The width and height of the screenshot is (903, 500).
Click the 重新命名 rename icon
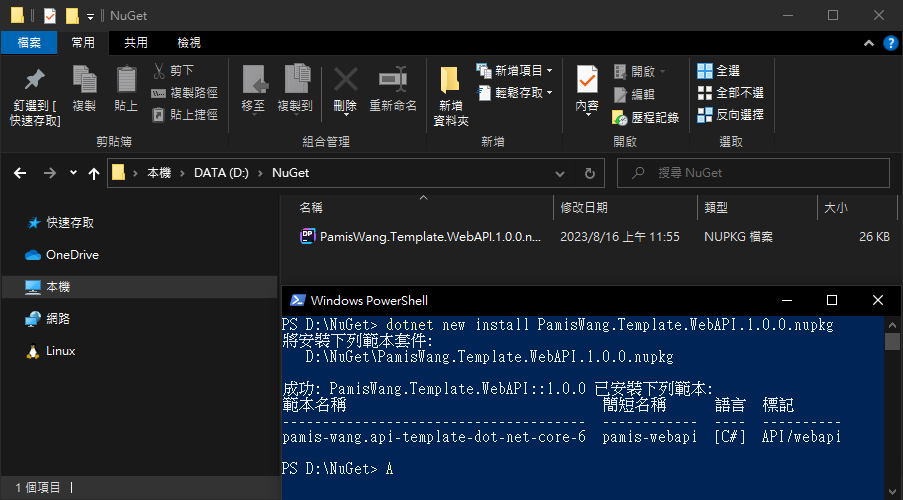tap(393, 79)
